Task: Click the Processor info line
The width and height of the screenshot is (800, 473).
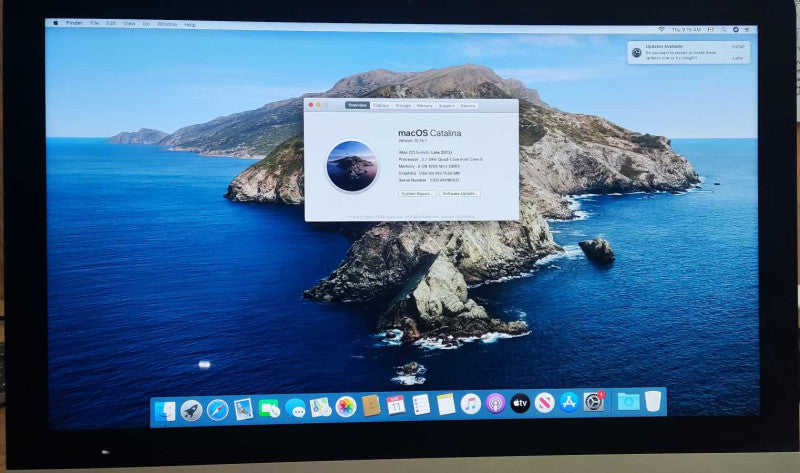Action: [x=440, y=159]
